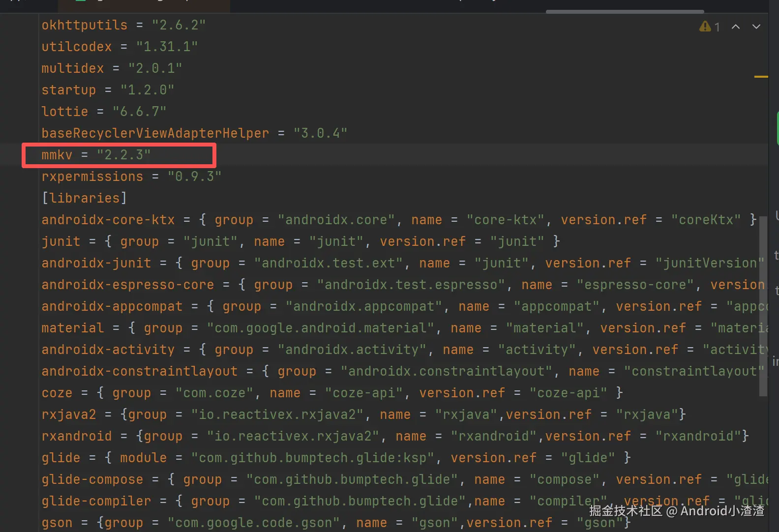Click the horizontal scrollbar thumb at top

click(x=625, y=11)
